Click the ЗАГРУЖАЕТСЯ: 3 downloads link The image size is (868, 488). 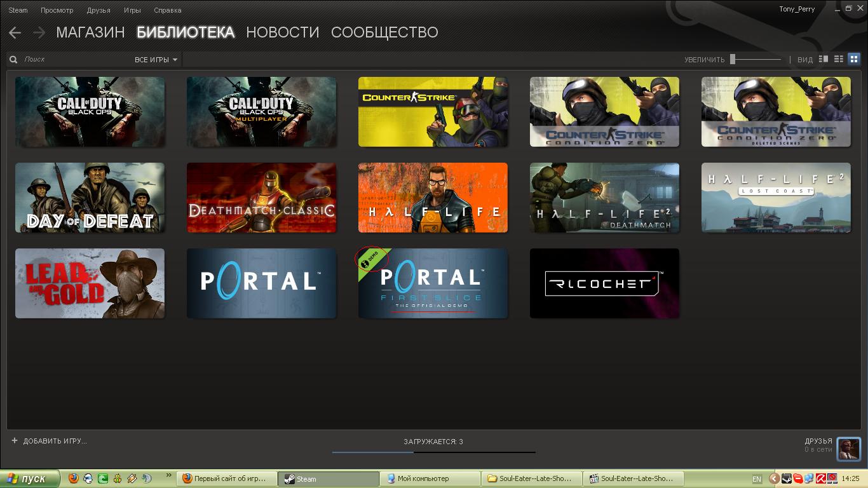pos(433,442)
